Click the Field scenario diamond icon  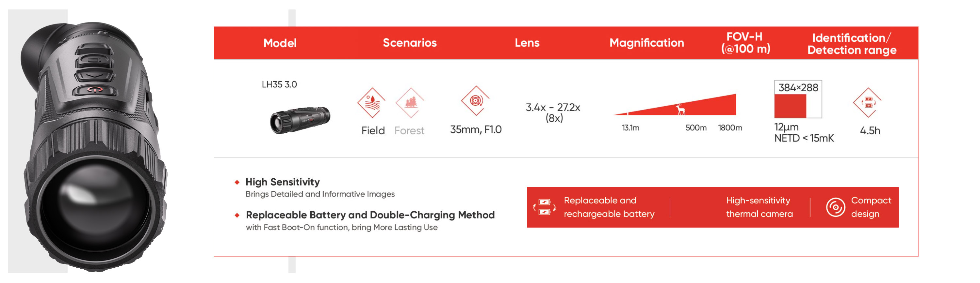[x=371, y=103]
